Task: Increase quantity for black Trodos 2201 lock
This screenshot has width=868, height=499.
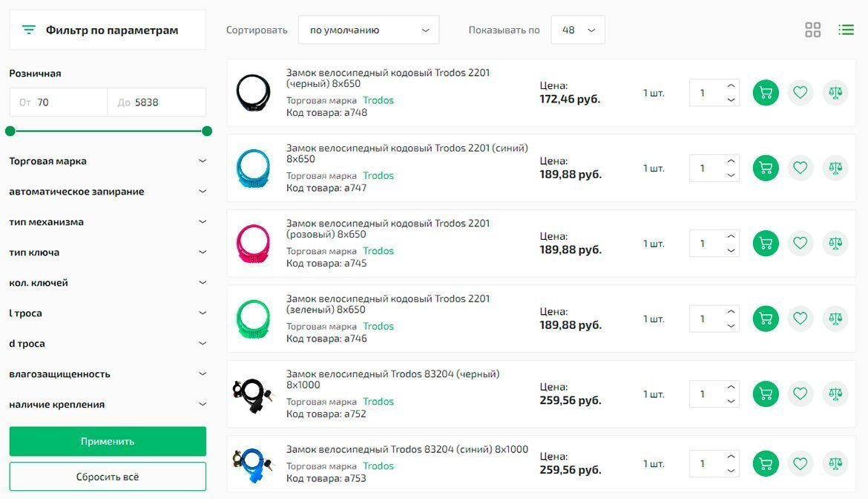Action: [x=731, y=85]
